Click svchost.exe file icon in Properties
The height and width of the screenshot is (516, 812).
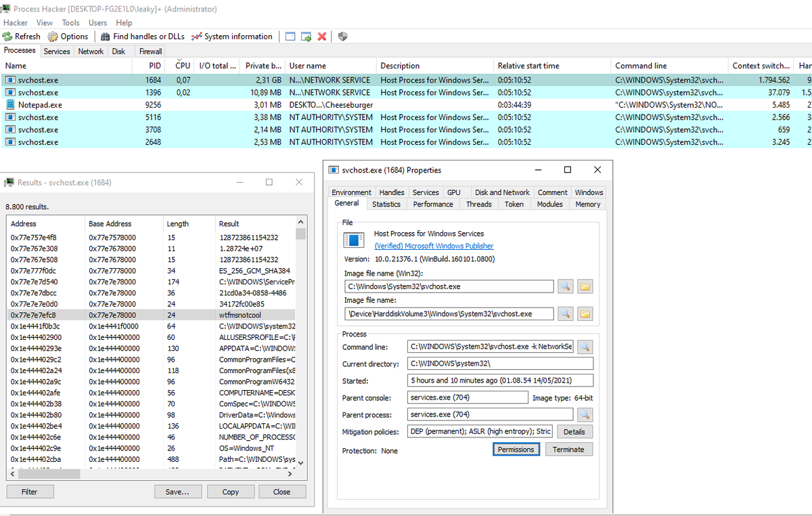(x=354, y=240)
